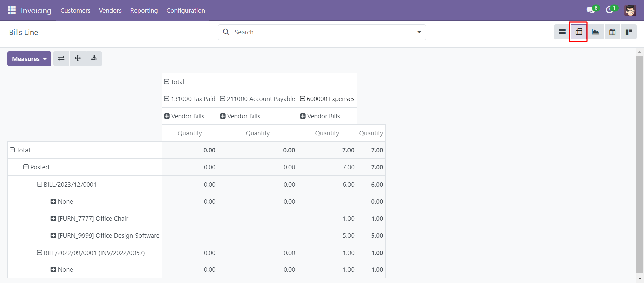Click the 7.00 Expenses cell in Total row

327,150
